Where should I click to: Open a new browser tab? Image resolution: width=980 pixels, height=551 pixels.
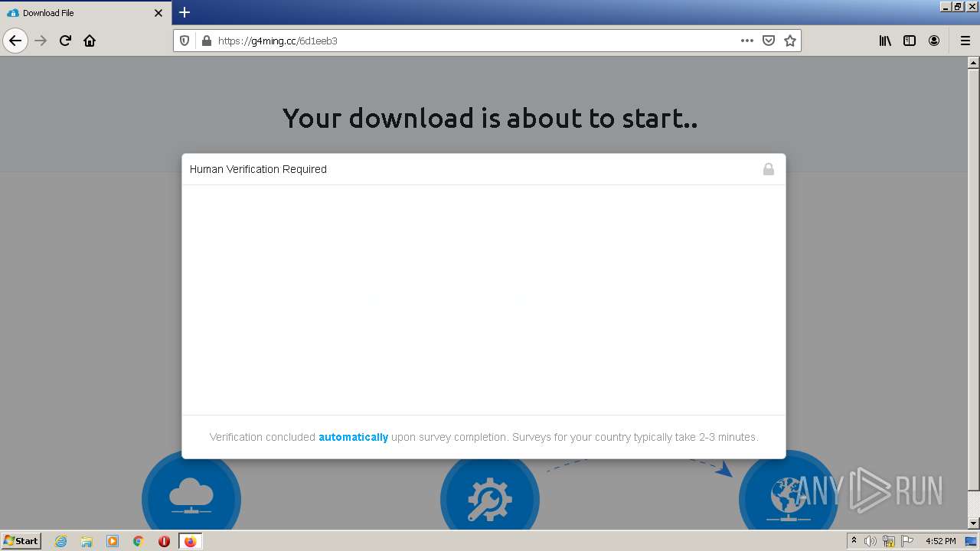(x=185, y=12)
